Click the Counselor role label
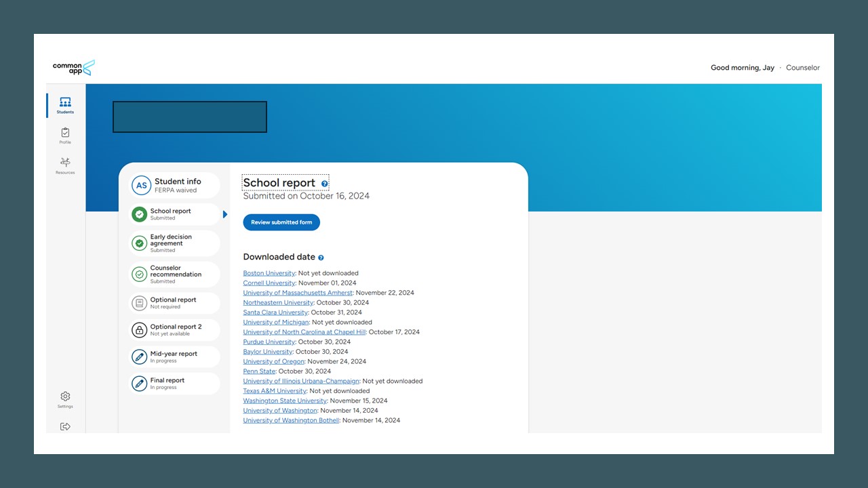Viewport: 868px width, 488px height. coord(803,68)
